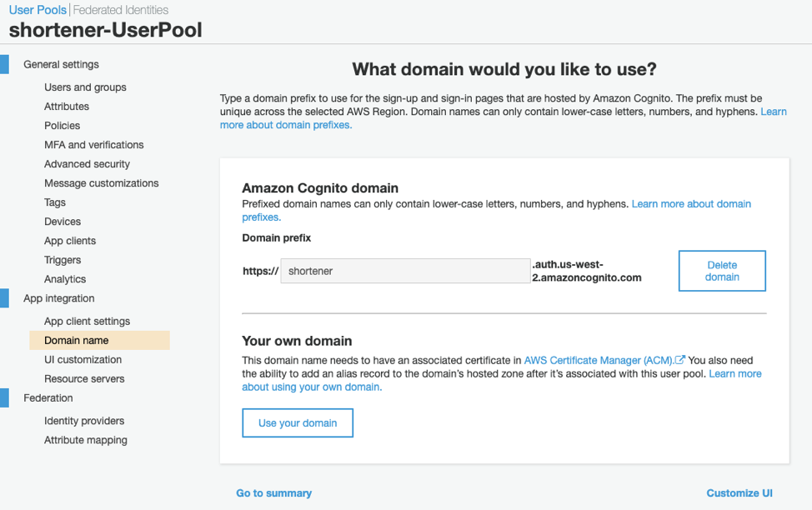Screen dimensions: 812x510
Task: Open the App clients section
Action: 71,240
